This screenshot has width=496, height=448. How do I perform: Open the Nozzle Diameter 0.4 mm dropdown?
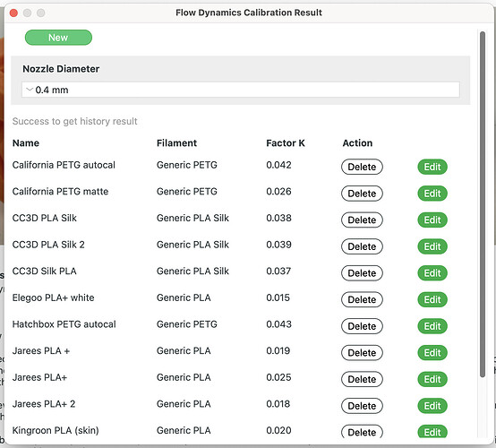point(241,90)
